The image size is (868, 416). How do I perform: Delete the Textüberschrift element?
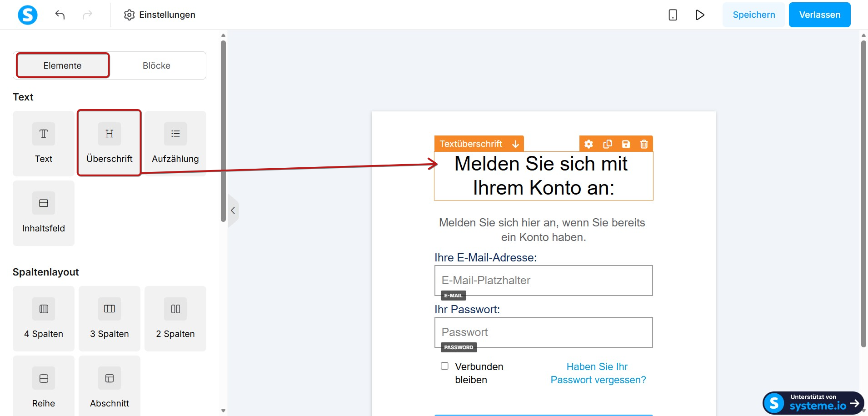click(x=644, y=144)
